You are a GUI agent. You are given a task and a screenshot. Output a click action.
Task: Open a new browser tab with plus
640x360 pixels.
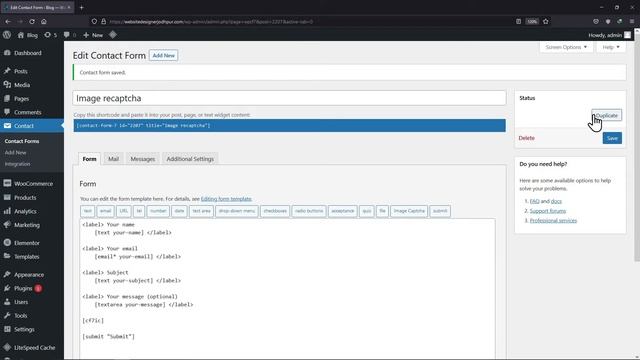[x=82, y=7]
